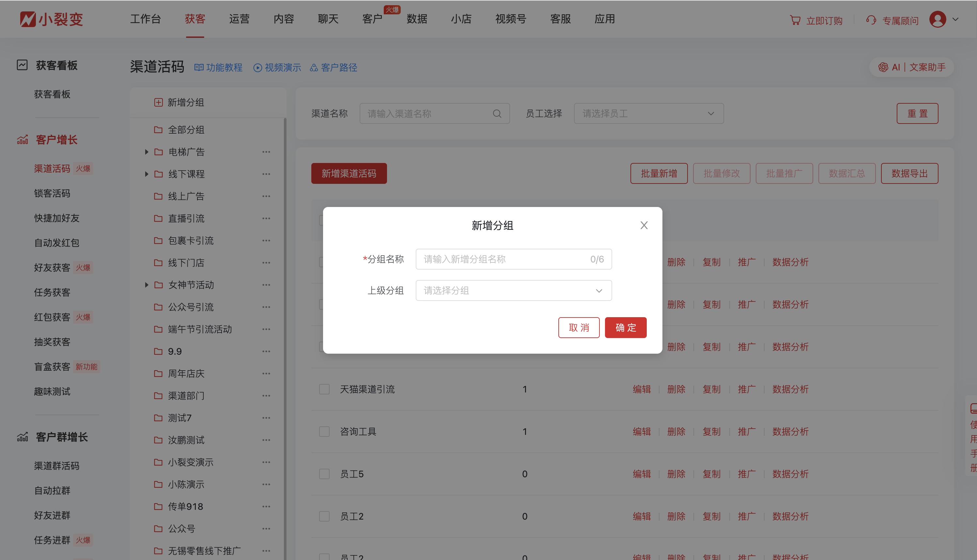
Task: Close the 新增分组 dialog with X icon
Action: 644,225
